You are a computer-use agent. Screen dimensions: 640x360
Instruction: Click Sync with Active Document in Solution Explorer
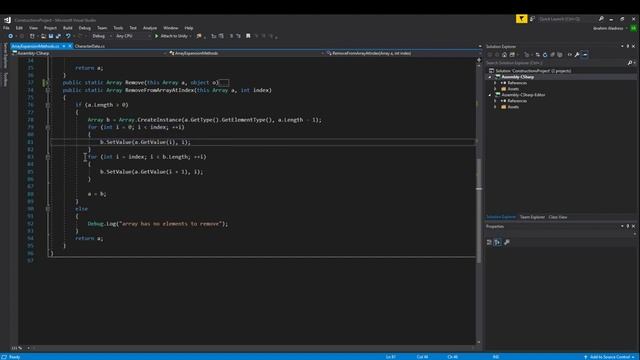coord(538,55)
